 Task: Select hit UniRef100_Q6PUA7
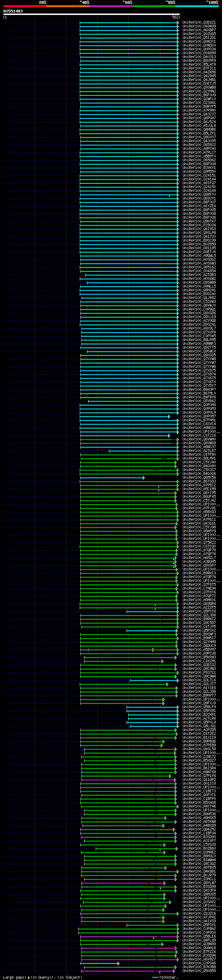pyautogui.click(x=199, y=118)
